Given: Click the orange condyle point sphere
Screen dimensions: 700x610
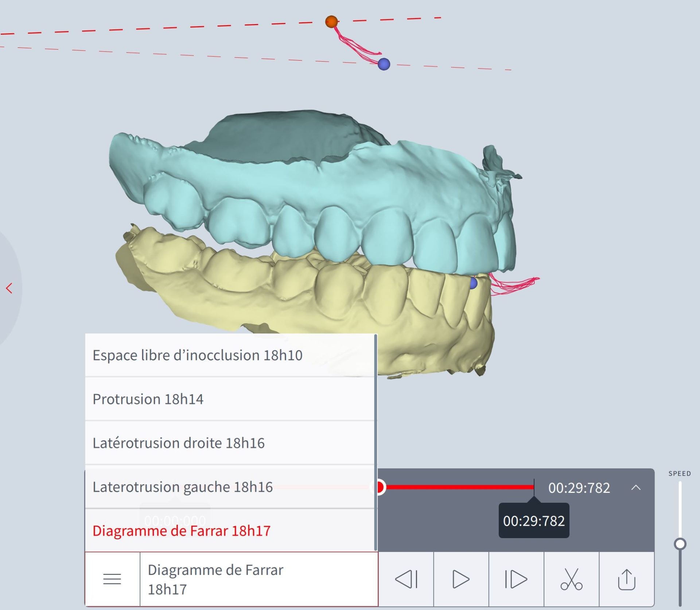Looking at the screenshot, I should 331,22.
